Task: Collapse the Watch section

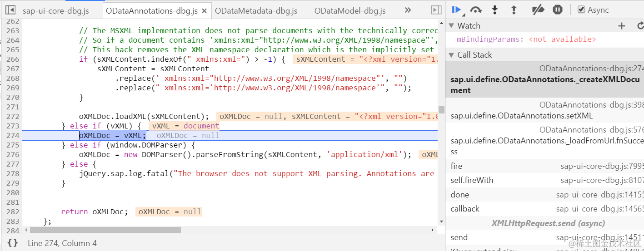Action: coord(451,26)
